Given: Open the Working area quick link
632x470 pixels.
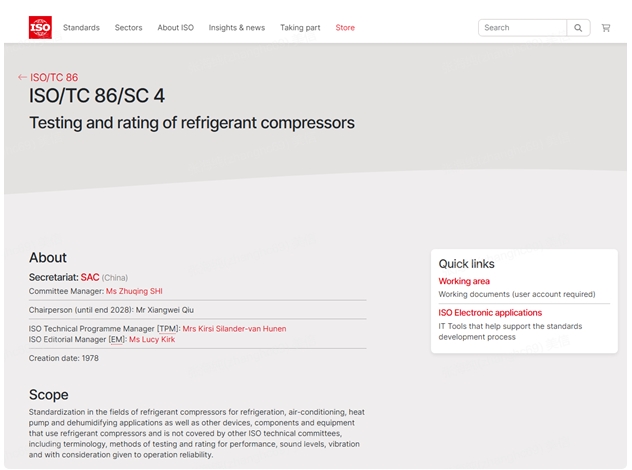Looking at the screenshot, I should 464,281.
